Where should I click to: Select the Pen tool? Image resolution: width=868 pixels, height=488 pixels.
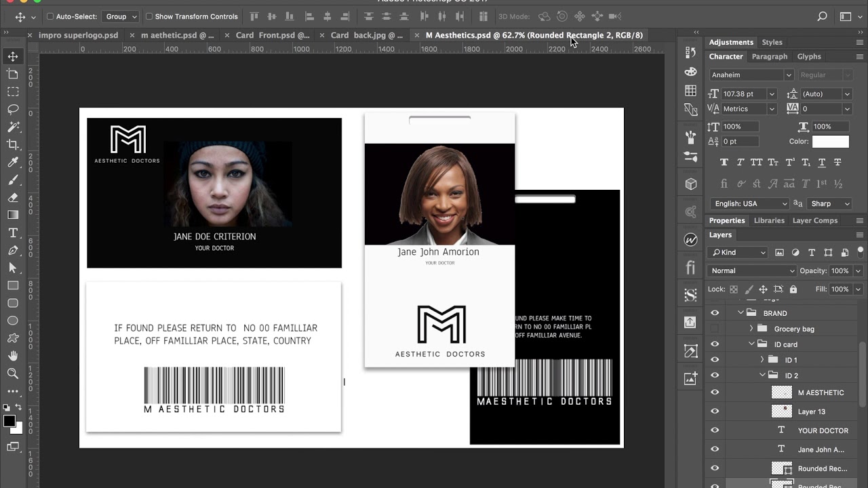[13, 250]
